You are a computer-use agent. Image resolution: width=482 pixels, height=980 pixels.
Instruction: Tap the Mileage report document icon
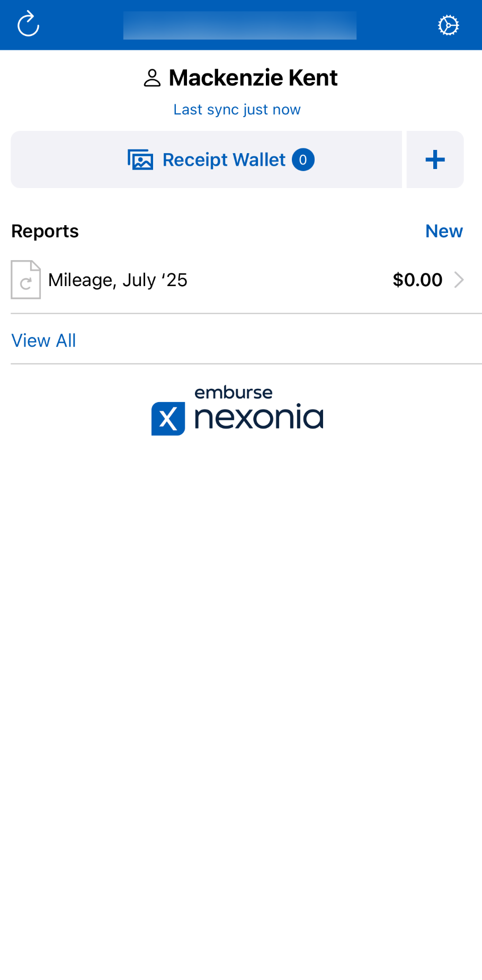26,280
